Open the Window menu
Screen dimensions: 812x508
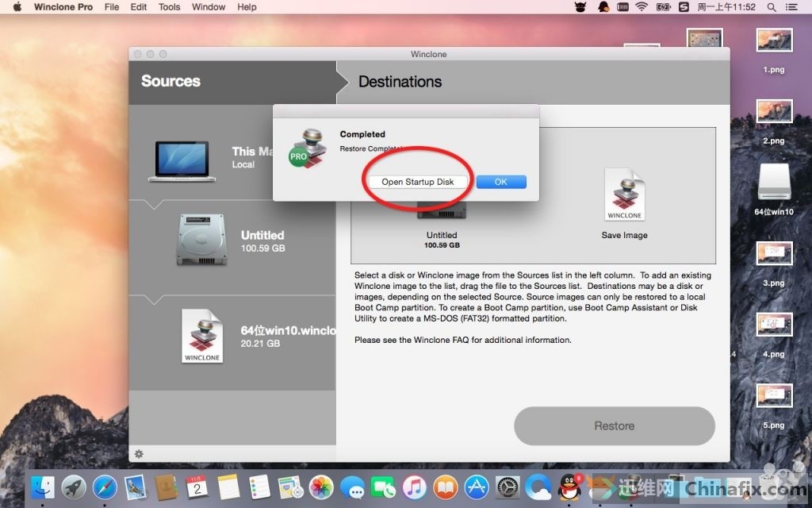coord(209,6)
